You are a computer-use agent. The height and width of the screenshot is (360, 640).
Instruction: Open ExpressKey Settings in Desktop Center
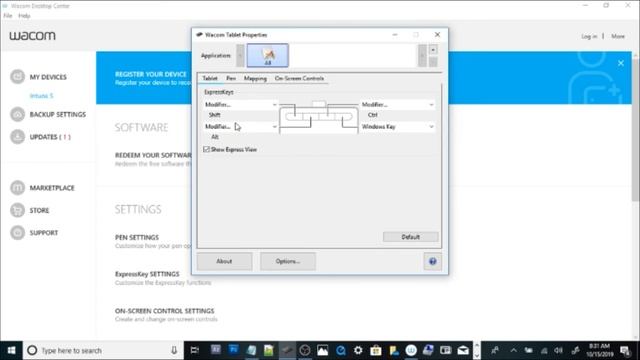click(147, 274)
